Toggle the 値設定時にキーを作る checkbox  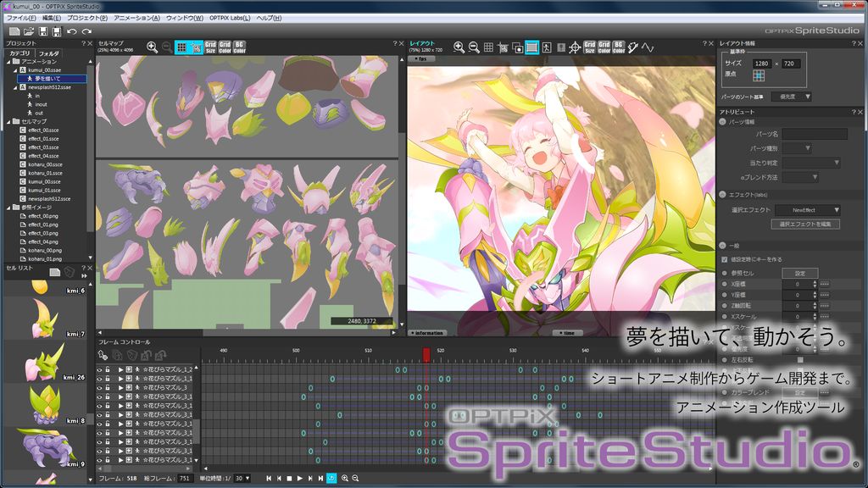pos(724,259)
